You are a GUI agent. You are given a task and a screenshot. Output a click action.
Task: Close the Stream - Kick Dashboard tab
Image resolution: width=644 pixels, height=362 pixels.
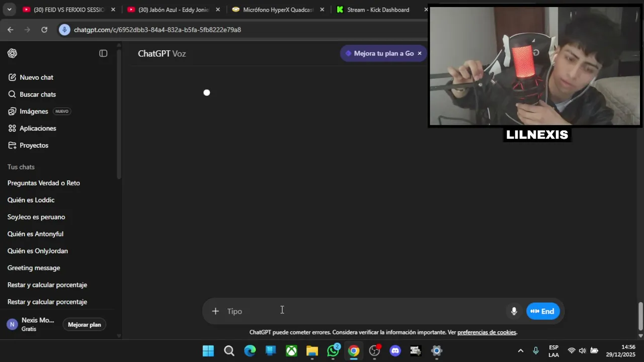coord(426,10)
